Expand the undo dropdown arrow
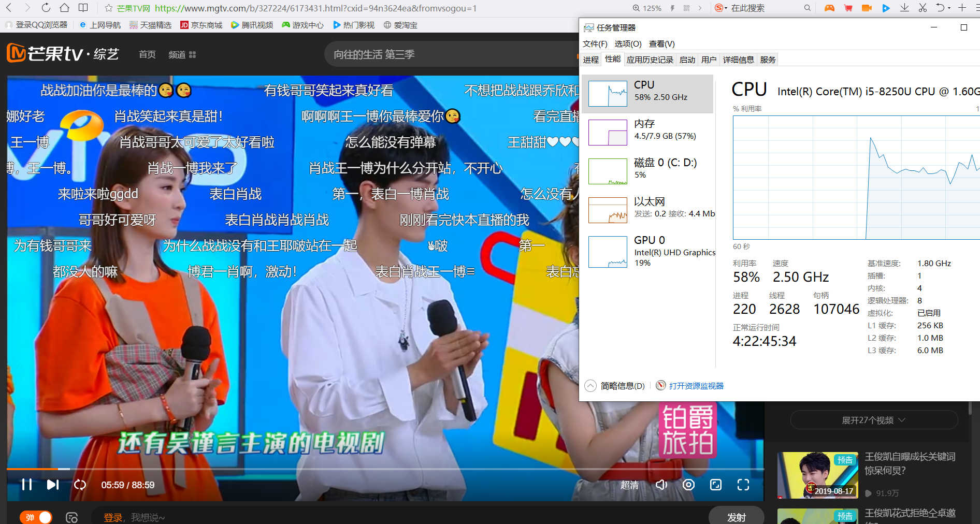Screen dimensions: 980x524 [x=949, y=8]
